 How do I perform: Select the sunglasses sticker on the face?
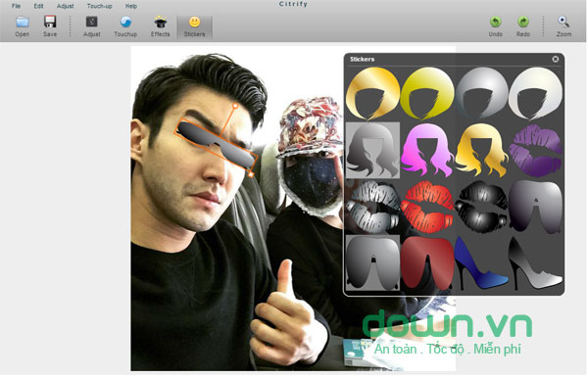tap(217, 144)
